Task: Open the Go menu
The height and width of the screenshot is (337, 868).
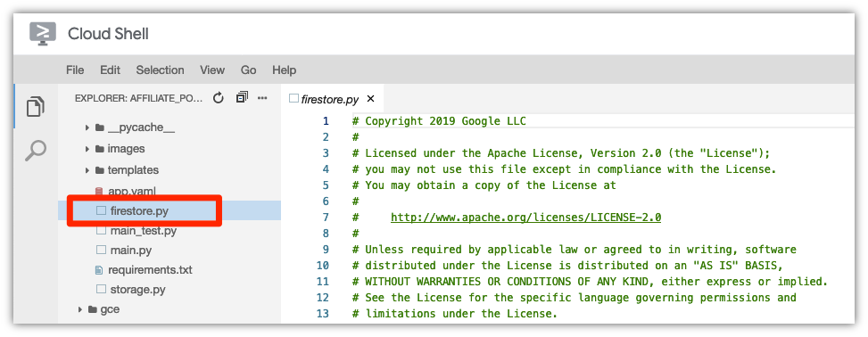Action: tap(249, 70)
